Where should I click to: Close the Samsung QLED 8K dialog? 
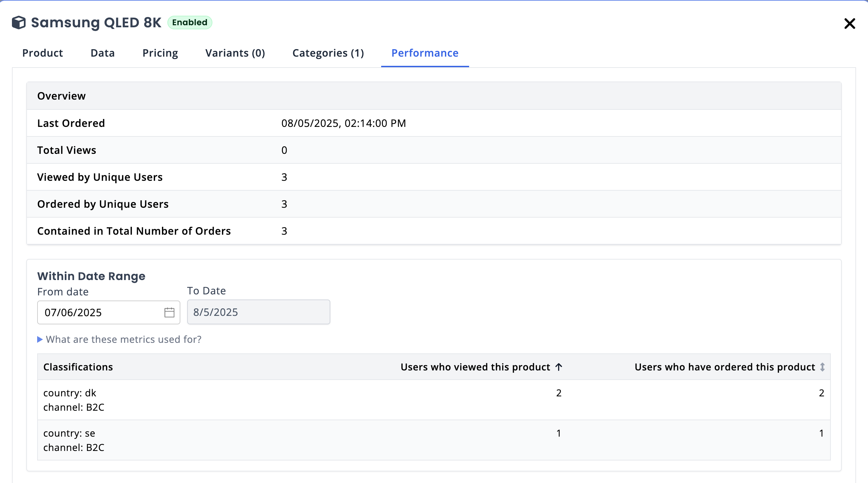(850, 24)
